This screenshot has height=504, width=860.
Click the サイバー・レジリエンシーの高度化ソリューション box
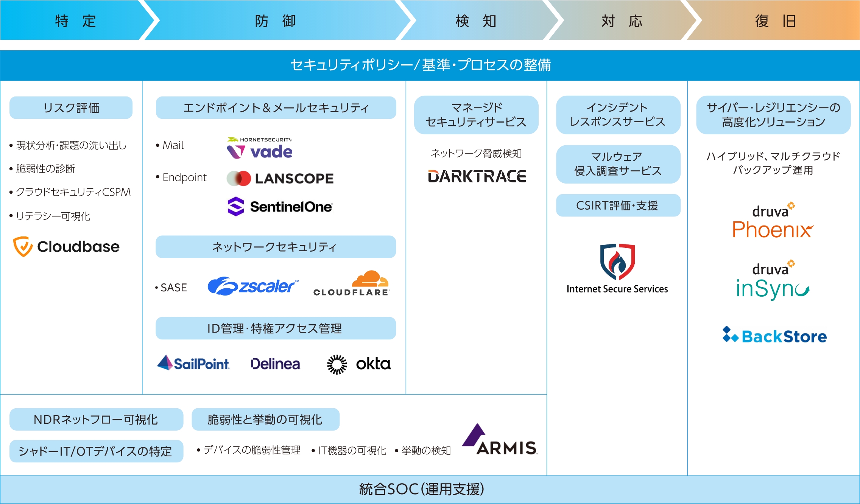pos(773,115)
